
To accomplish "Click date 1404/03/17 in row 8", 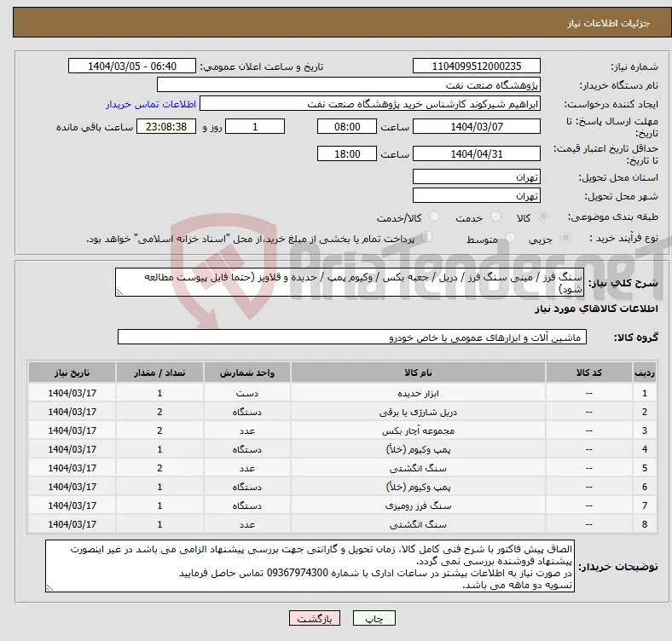I will click(x=72, y=524).
